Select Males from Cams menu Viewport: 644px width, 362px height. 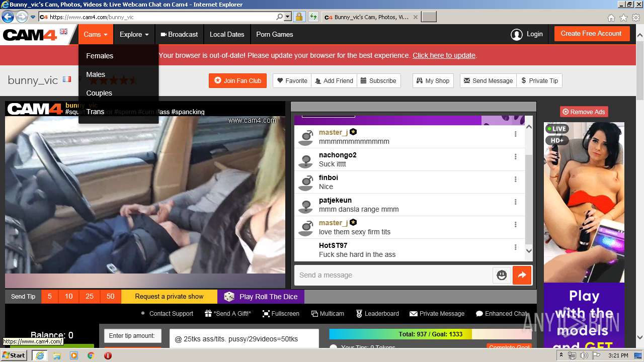tap(96, 74)
